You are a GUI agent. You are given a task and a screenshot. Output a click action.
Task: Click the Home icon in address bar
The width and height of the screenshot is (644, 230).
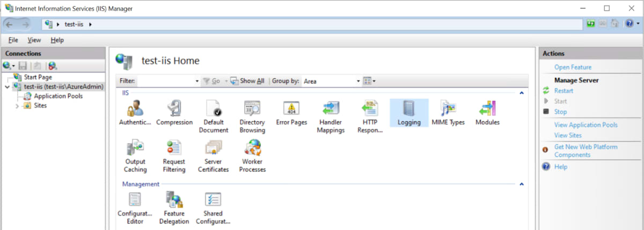tap(615, 24)
